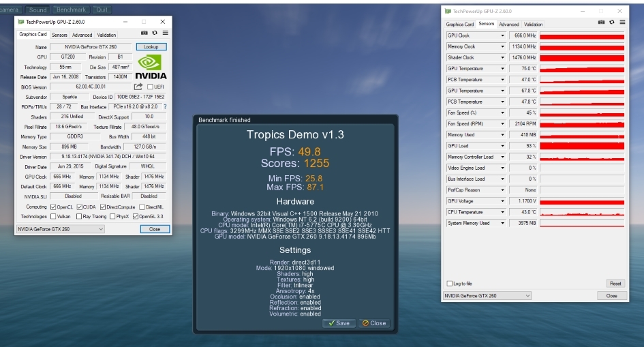The height and width of the screenshot is (347, 644).
Task: Switch to Advanced tab in Sensors window
Action: (x=509, y=25)
